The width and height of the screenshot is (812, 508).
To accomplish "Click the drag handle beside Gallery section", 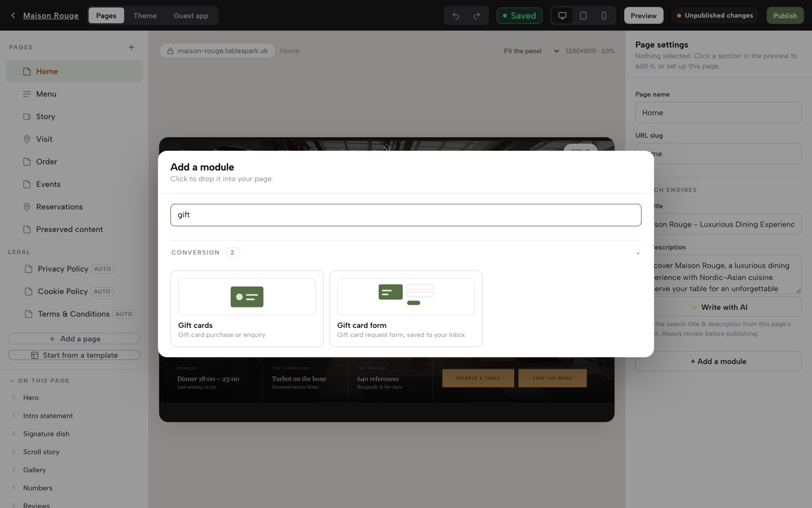I will pos(14,470).
